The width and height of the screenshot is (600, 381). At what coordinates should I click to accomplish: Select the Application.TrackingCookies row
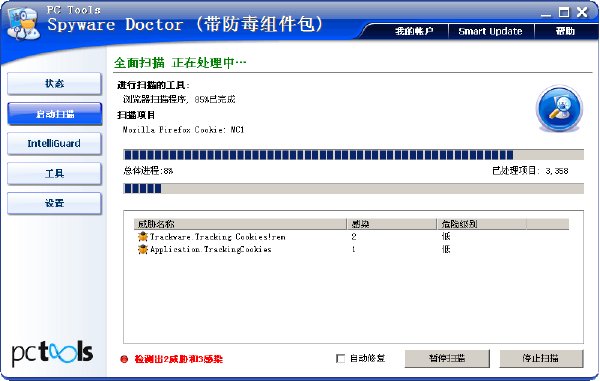352,249
